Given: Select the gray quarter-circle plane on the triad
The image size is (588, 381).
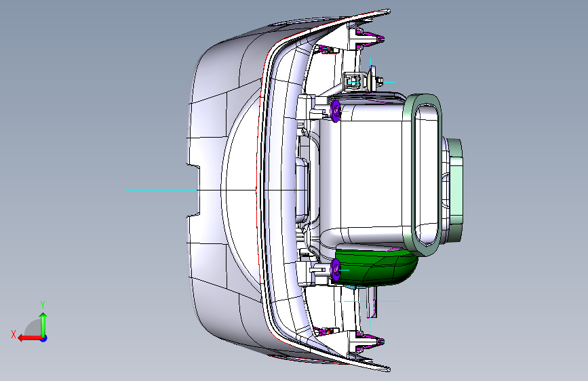Looking at the screenshot, I should pyautogui.click(x=33, y=327).
